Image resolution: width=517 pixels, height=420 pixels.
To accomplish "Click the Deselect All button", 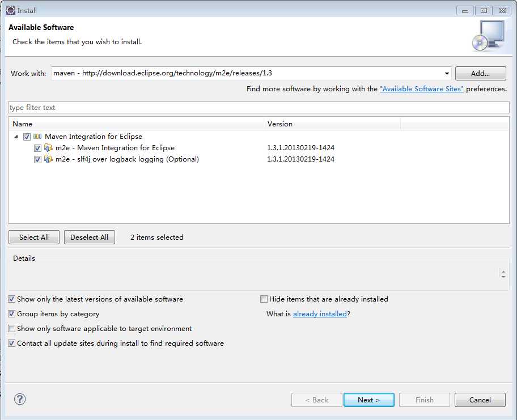I will point(90,237).
